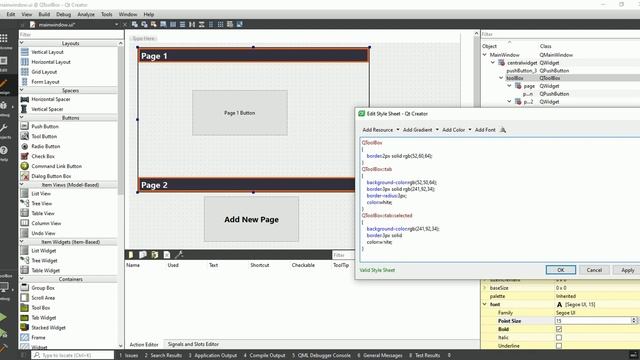
Task: Open the Add Resource dropdown arrow
Action: point(398,130)
